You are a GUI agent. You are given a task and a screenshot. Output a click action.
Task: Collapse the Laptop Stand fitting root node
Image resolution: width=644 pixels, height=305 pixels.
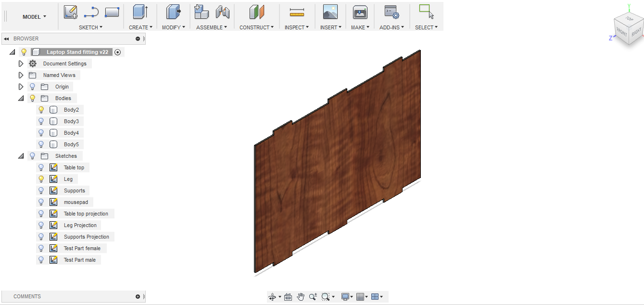[12, 52]
